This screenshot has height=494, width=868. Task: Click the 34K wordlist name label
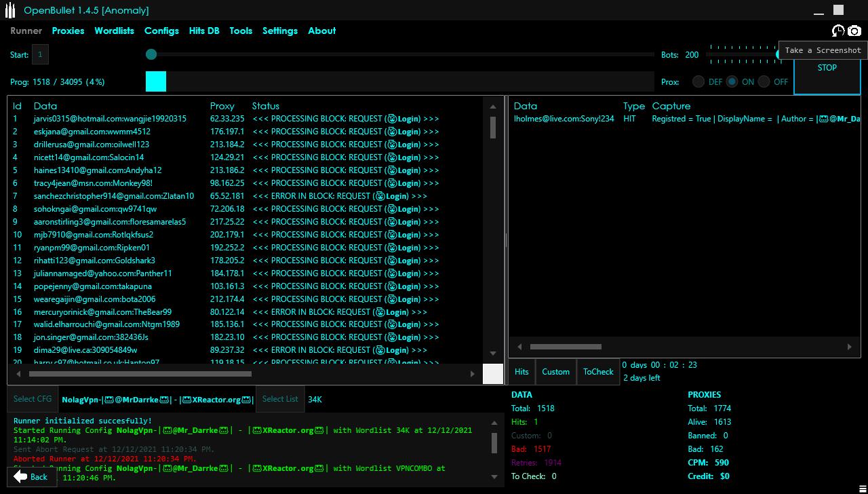point(315,400)
